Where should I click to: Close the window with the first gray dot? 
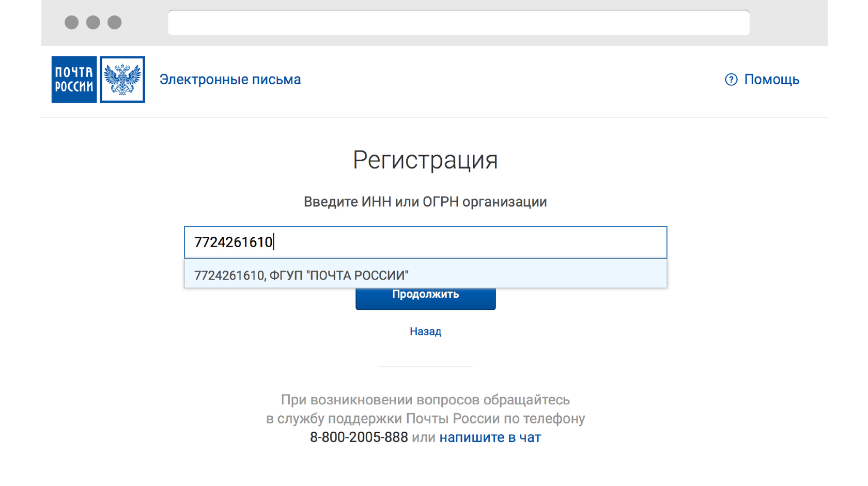coord(72,23)
